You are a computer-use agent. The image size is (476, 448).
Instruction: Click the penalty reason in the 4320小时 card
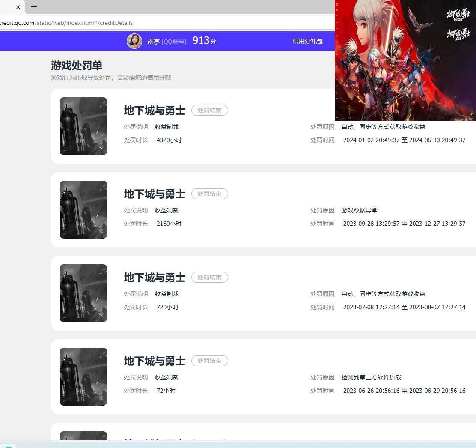[x=384, y=127]
